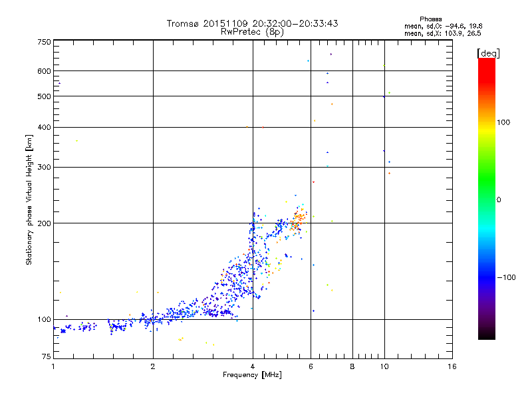The image size is (532, 399).
Task: Click the [deg] label above the color bar
Action: 488,53
